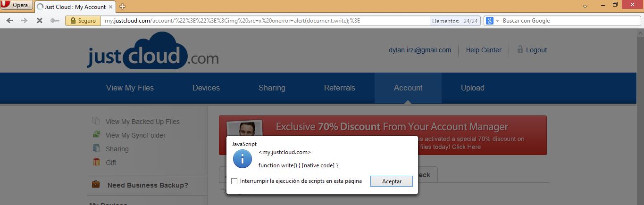The height and width of the screenshot is (205, 644).
Task: Open a new tab with plus button
Action: coord(122,6)
